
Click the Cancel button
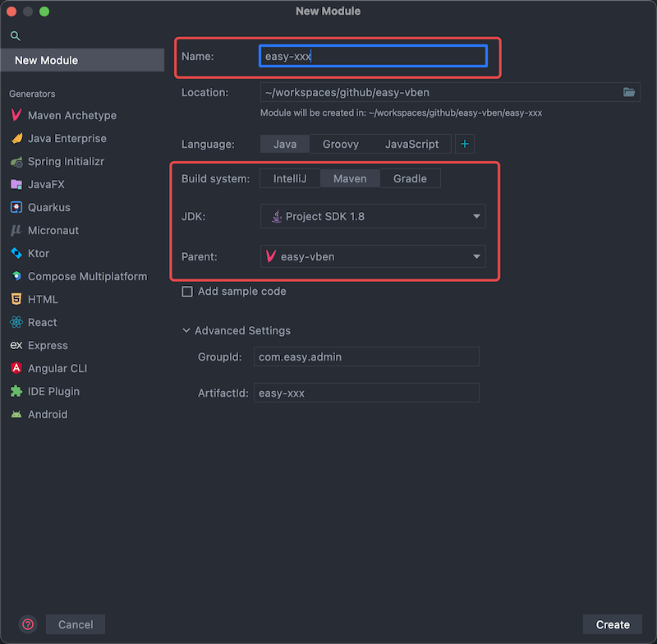coord(76,624)
